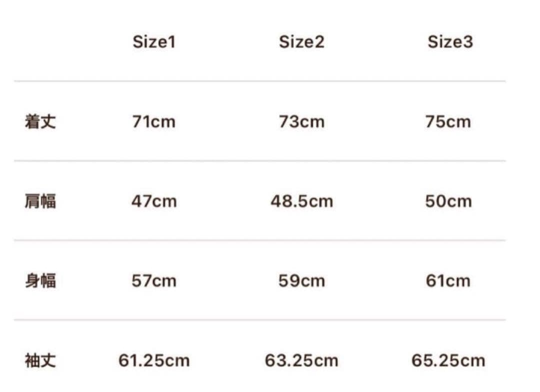Click the 75cm cell under Size3
Image resolution: width=540 pixels, height=392 pixels.
(448, 121)
